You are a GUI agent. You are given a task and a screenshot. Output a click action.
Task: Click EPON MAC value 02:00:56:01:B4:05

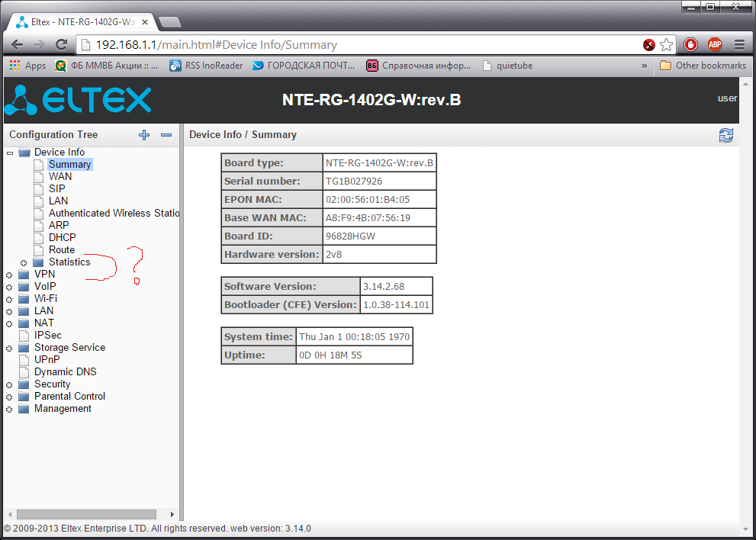tap(368, 200)
